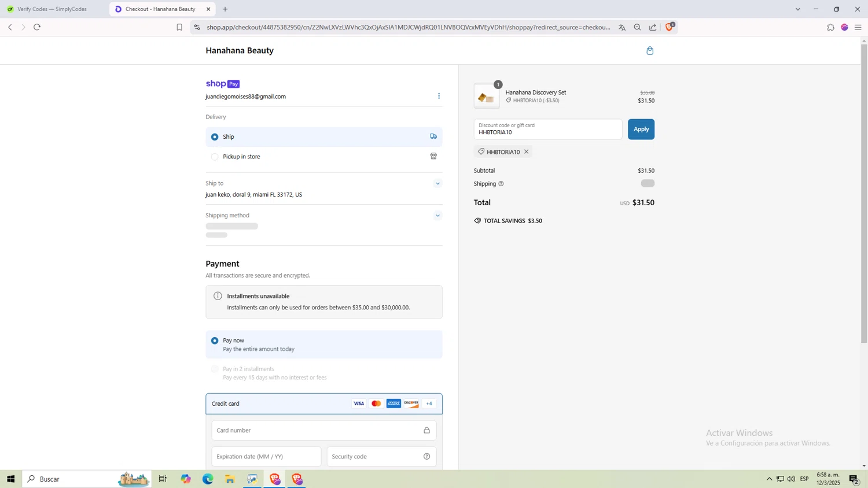The height and width of the screenshot is (488, 868).
Task: Remove the HHBTORIA10 discount code
Action: pos(526,152)
